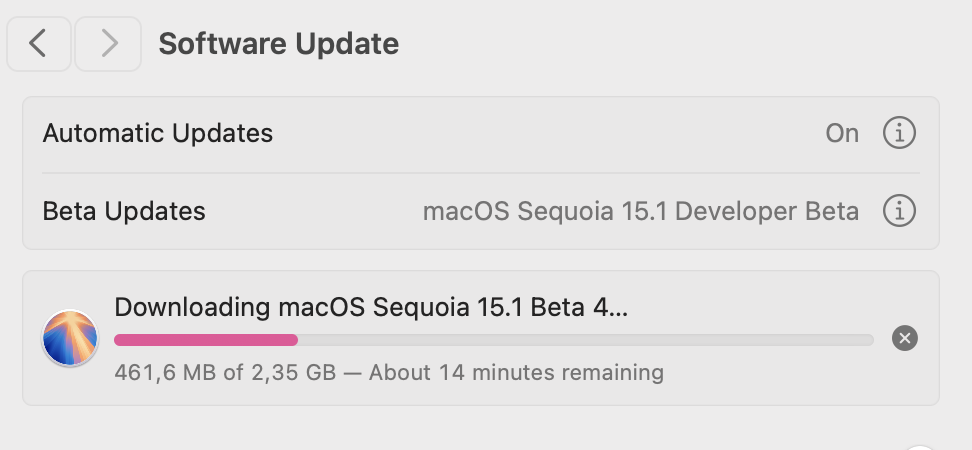Open the macOS Sequoia 15.1 Developer Beta selection
972x450 pixels.
(x=640, y=211)
